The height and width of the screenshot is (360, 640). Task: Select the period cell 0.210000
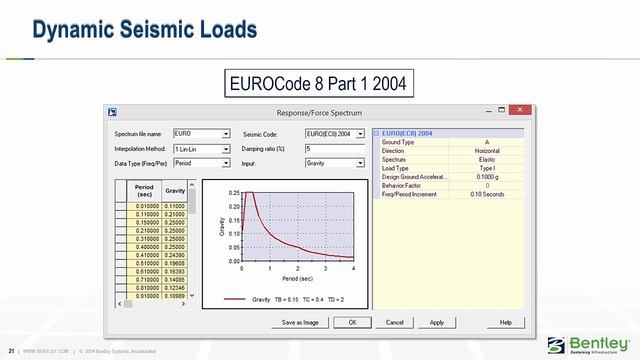pyautogui.click(x=144, y=231)
